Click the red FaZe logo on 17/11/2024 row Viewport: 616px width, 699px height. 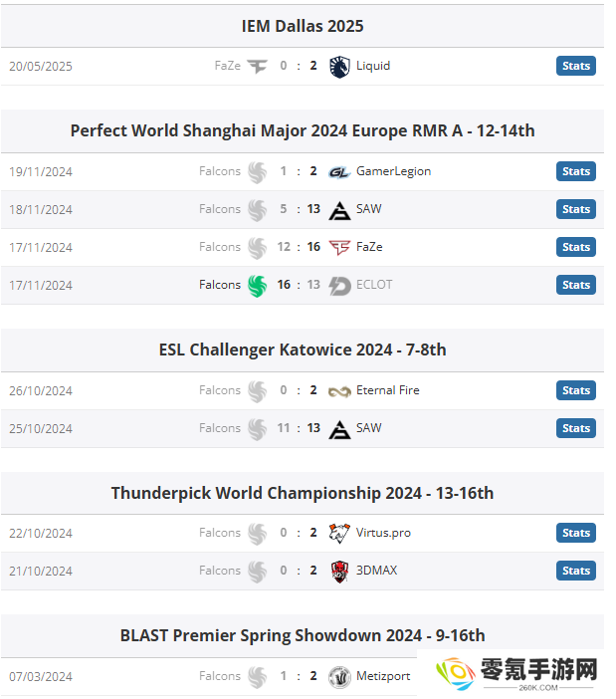[x=339, y=247]
